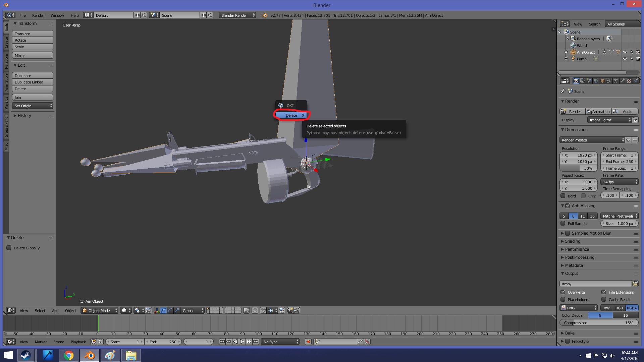
Task: Open the Object properties cube icon
Action: (x=602, y=81)
